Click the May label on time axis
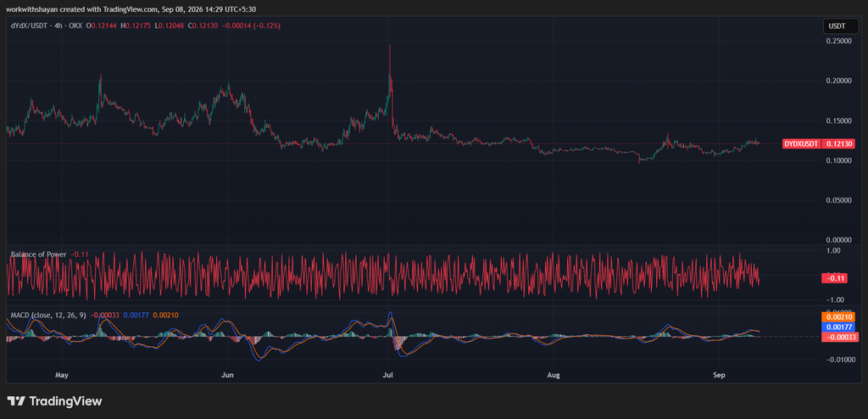The height and width of the screenshot is (419, 868). coord(61,375)
